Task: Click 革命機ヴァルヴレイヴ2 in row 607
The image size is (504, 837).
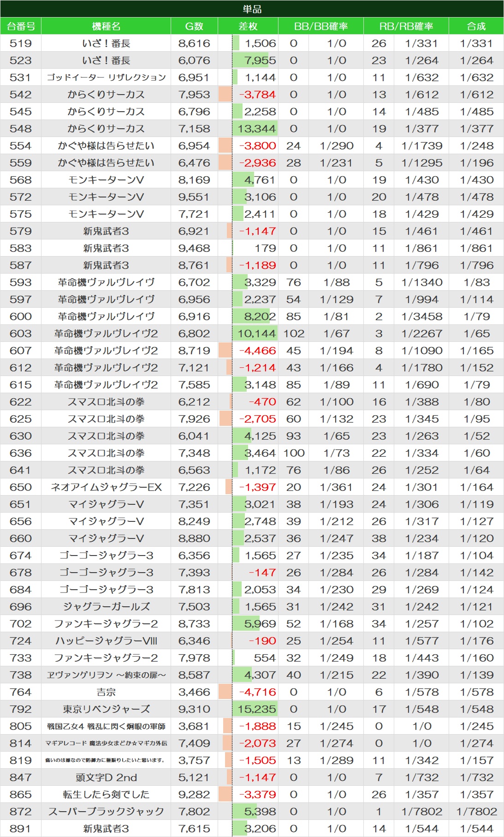Action: coord(106,351)
